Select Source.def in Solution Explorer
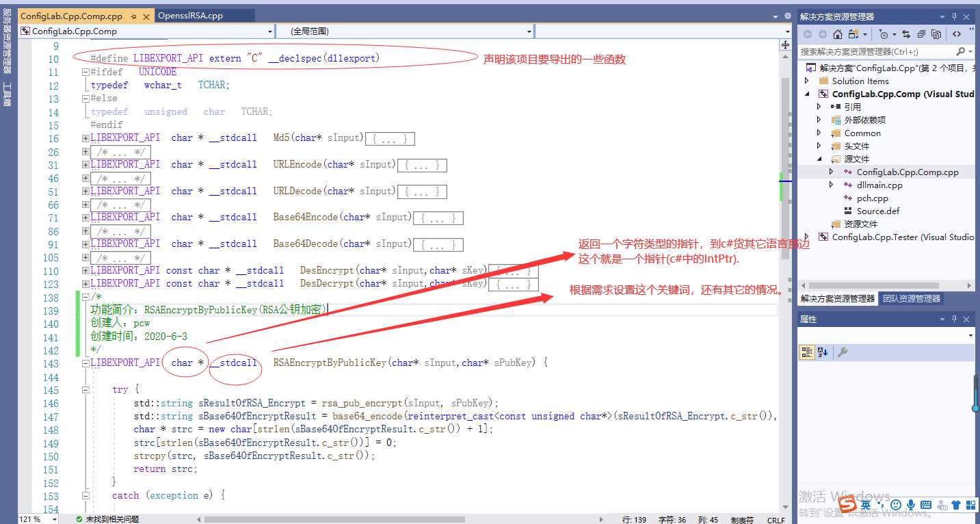The width and height of the screenshot is (980, 524). 878,211
